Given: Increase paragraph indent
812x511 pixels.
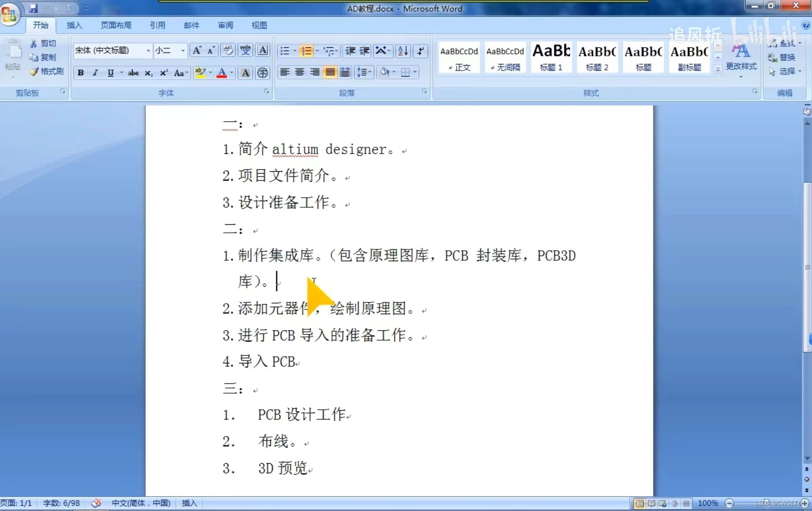Looking at the screenshot, I should tap(365, 51).
